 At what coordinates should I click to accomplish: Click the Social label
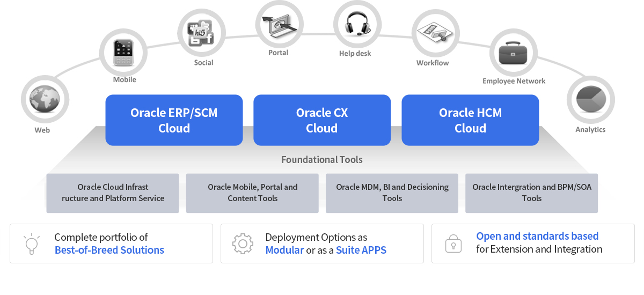(x=203, y=63)
